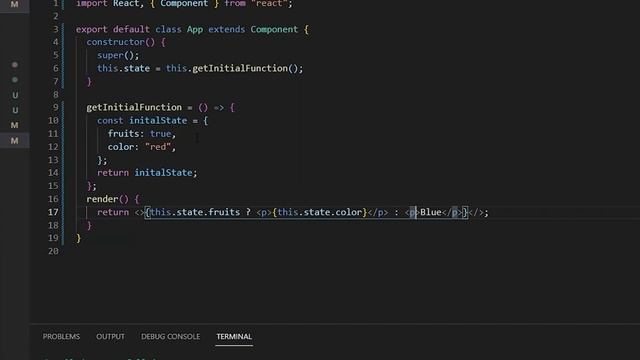This screenshot has height=360, width=640.
Task: Open the DEBUG CONSOLE tab
Action: (x=171, y=337)
